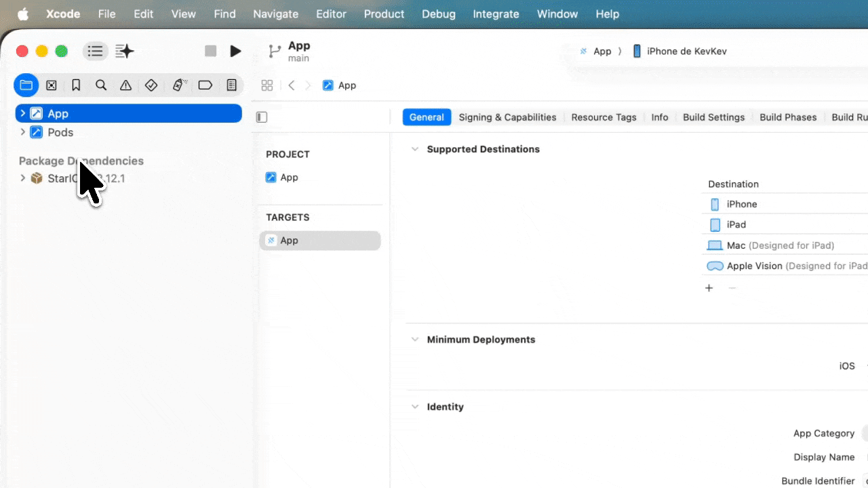The height and width of the screenshot is (488, 868).
Task: Select Mac (Designed for iPad) row
Action: pyautogui.click(x=785, y=245)
